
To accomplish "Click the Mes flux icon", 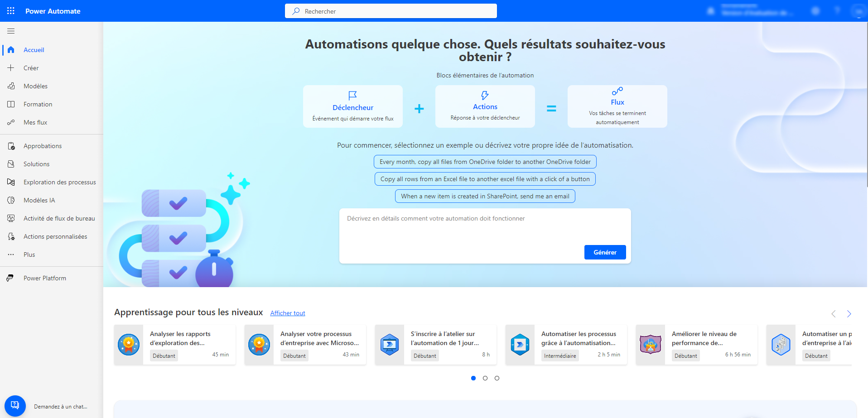I will pos(11,122).
